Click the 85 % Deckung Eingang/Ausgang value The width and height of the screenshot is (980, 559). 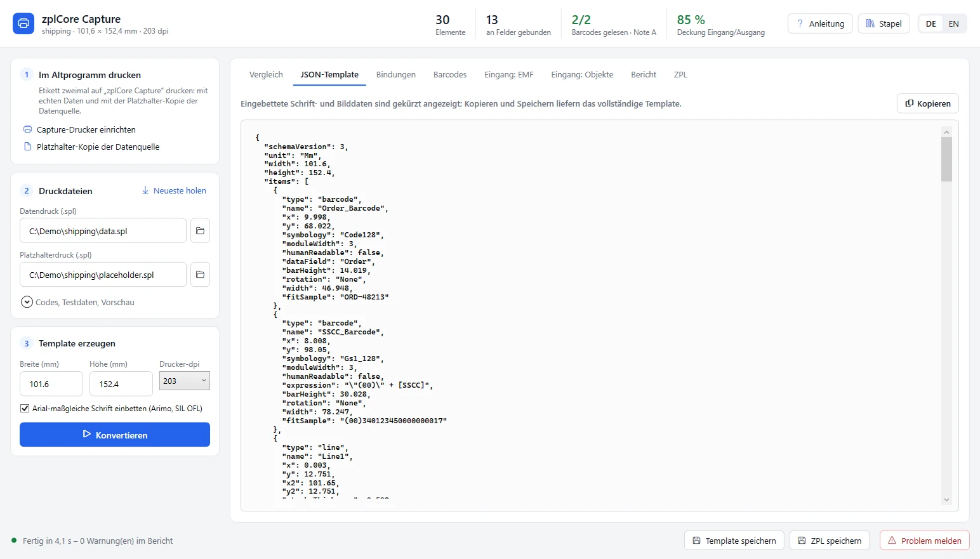click(691, 20)
